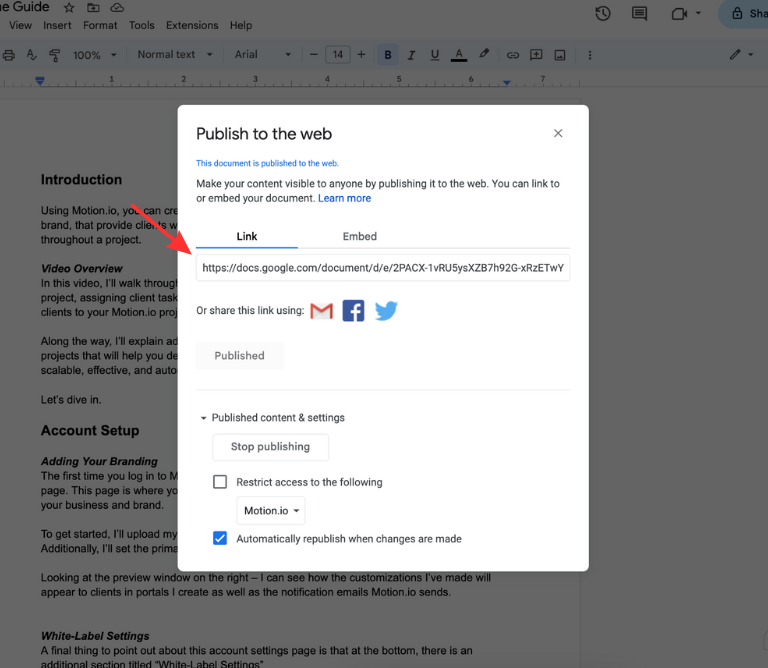Open the Motion.io domain dropdown
This screenshot has height=668, width=768.
(x=271, y=511)
